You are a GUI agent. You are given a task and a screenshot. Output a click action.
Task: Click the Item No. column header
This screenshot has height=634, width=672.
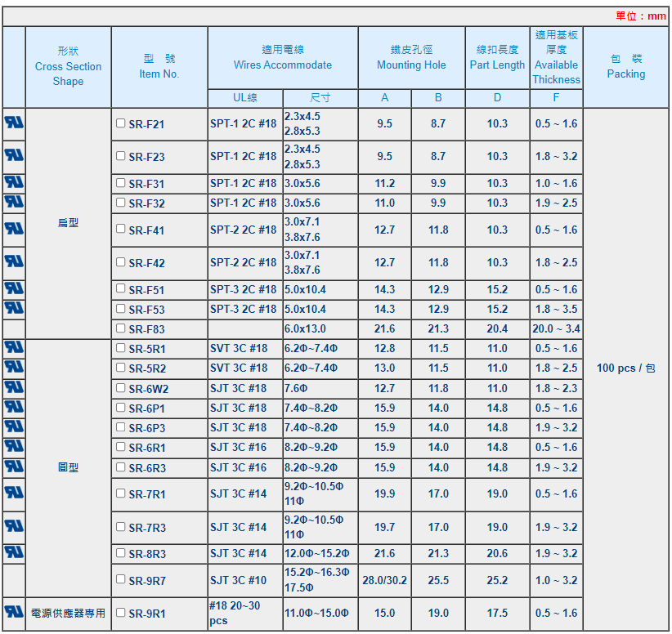pyautogui.click(x=159, y=66)
